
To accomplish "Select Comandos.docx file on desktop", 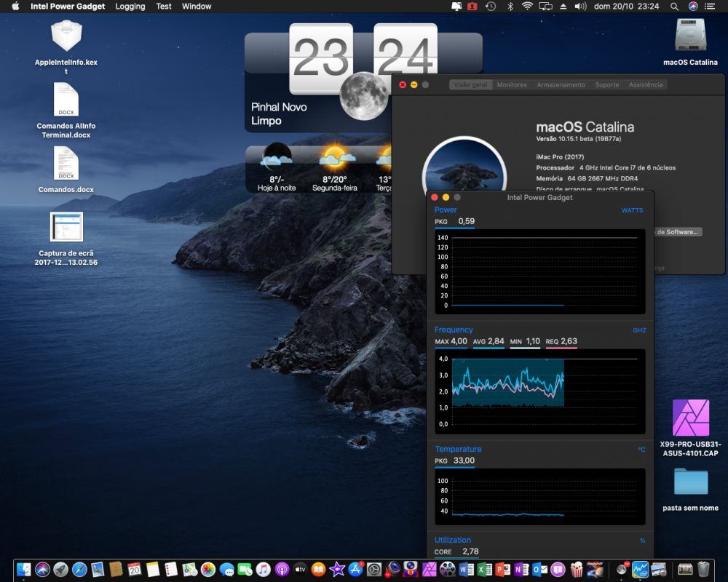I will pyautogui.click(x=66, y=170).
